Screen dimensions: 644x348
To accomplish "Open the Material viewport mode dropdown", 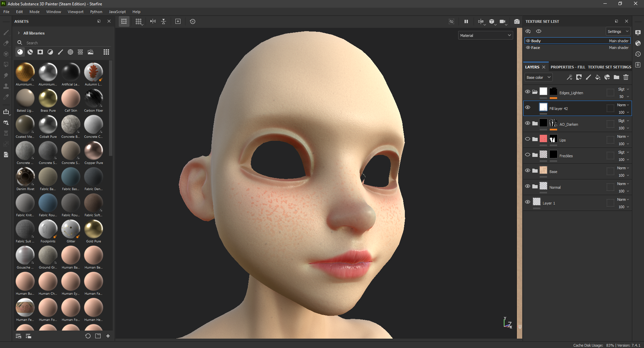I will click(x=485, y=36).
